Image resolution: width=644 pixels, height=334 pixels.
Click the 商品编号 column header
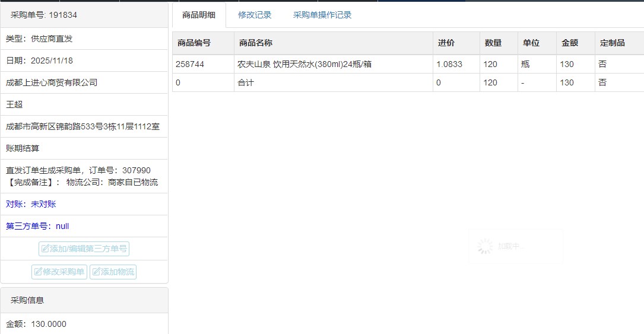point(194,43)
